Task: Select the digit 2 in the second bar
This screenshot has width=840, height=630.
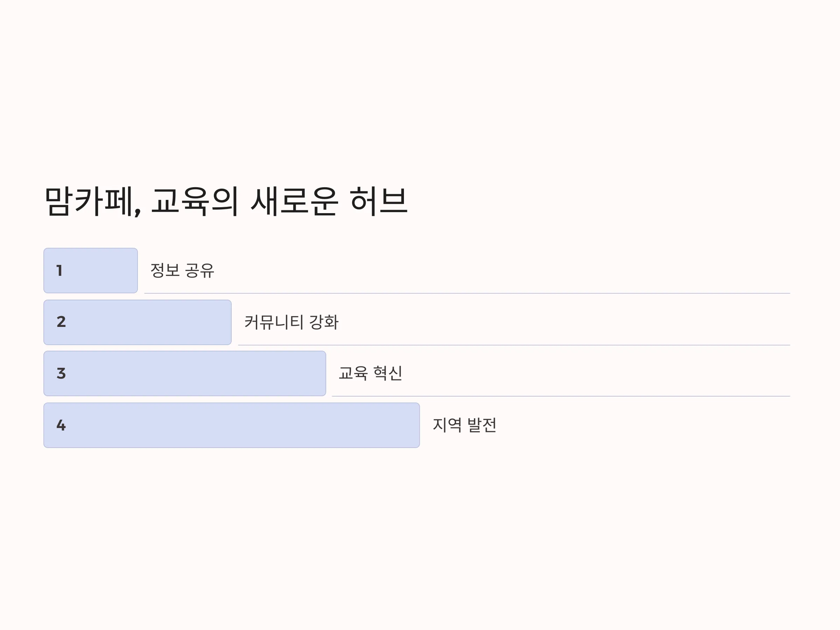Action: pyautogui.click(x=61, y=322)
